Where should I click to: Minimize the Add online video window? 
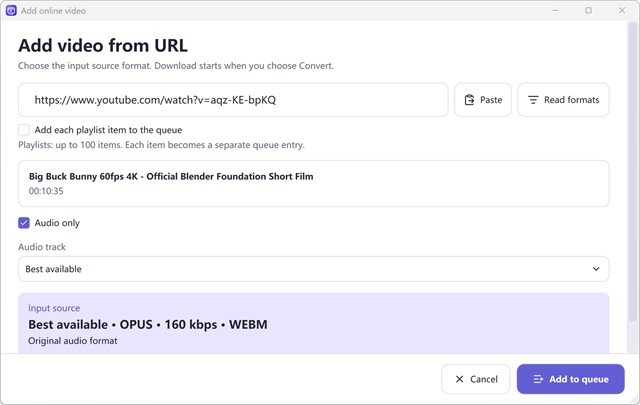point(555,11)
